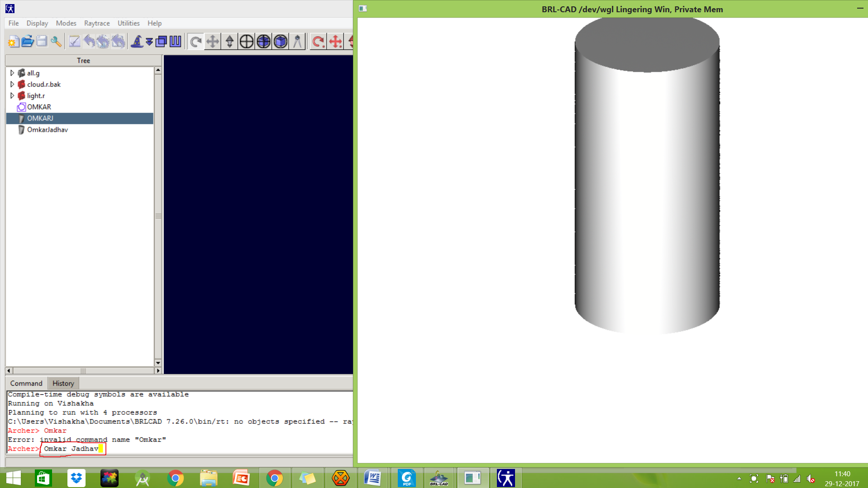Screen dimensions: 868x488
Task: Select the gray Rotate view tool
Action: coord(196,42)
